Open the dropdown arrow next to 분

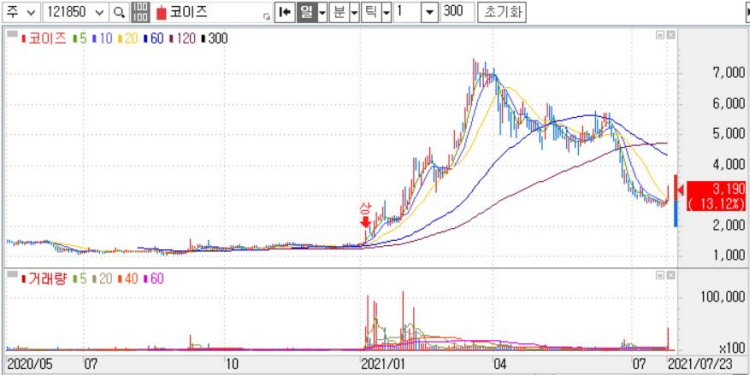click(x=354, y=12)
